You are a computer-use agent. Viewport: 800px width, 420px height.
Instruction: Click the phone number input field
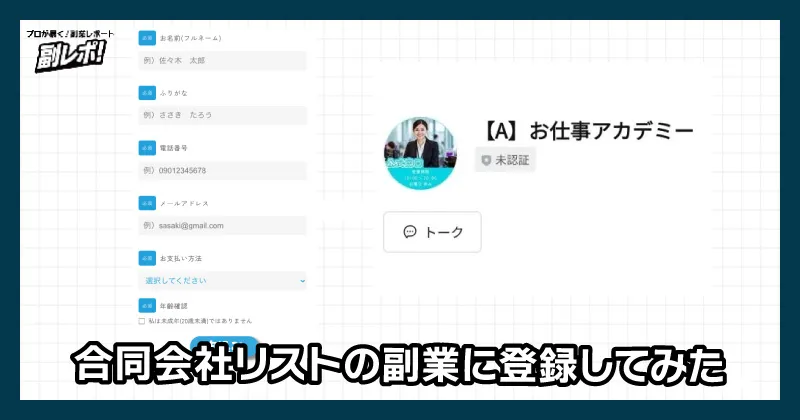pos(222,170)
